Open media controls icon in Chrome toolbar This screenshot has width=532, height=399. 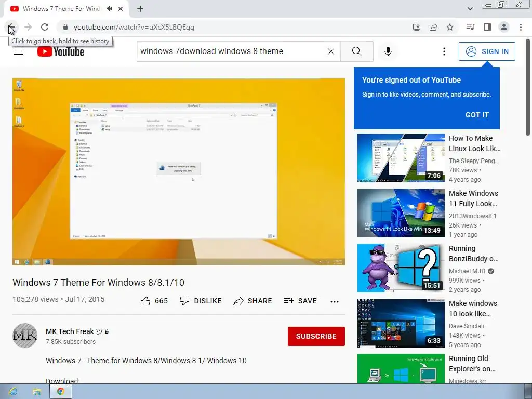pyautogui.click(x=471, y=27)
